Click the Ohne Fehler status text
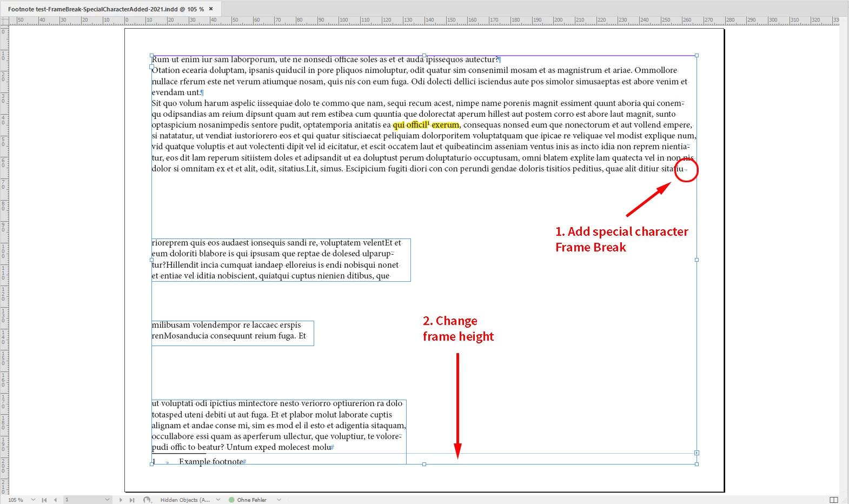 pyautogui.click(x=251, y=500)
